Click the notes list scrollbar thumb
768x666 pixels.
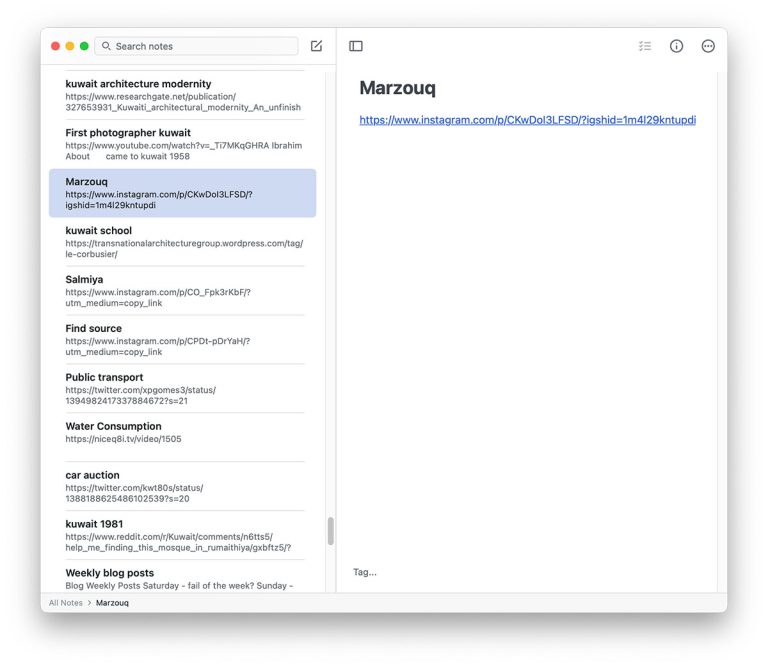pos(330,531)
